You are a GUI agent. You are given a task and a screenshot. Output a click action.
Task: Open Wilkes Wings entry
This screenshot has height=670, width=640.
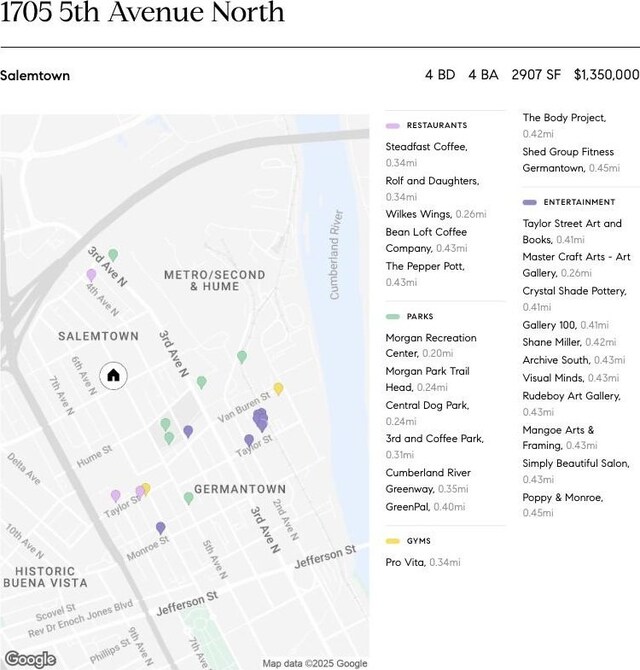click(x=436, y=214)
